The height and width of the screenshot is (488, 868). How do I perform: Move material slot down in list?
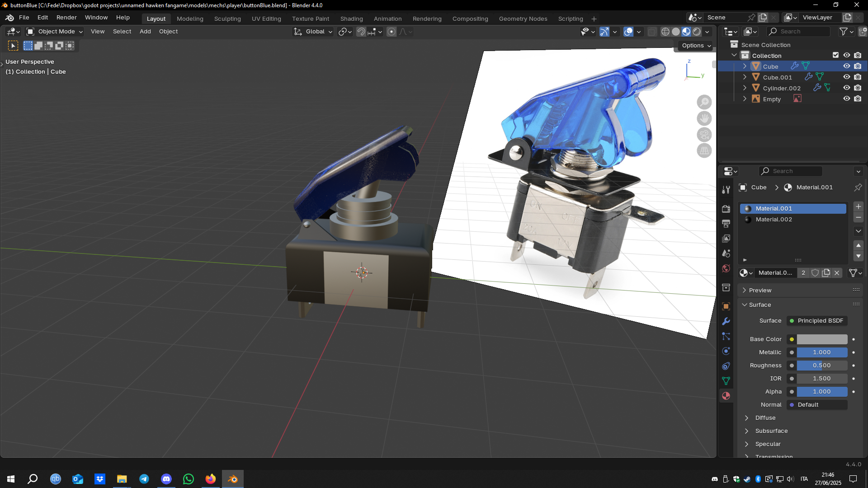859,256
